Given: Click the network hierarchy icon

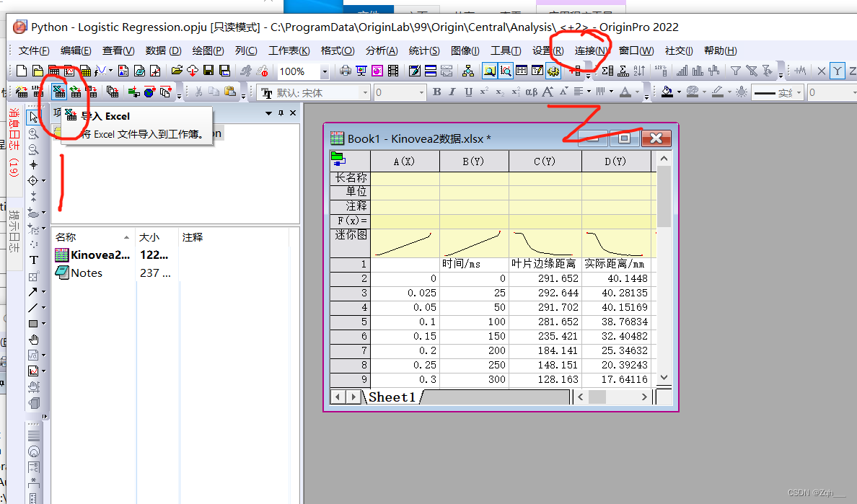Looking at the screenshot, I should (468, 71).
